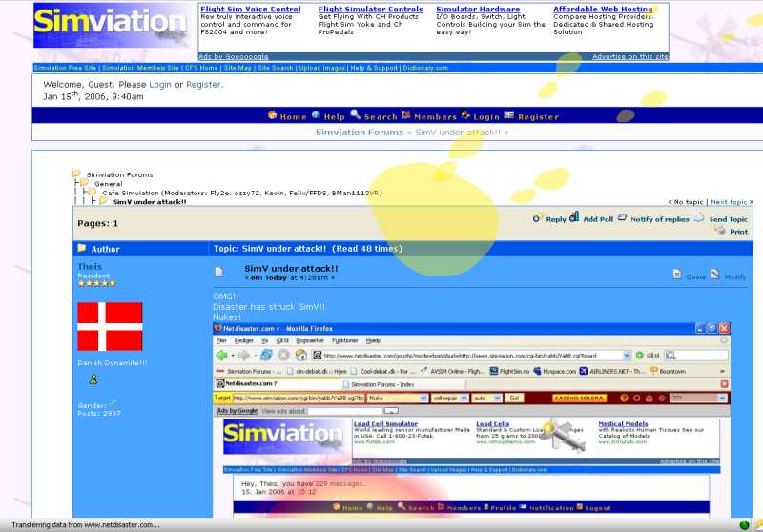Click the green Back arrow in the embedded Firefox

(x=221, y=356)
